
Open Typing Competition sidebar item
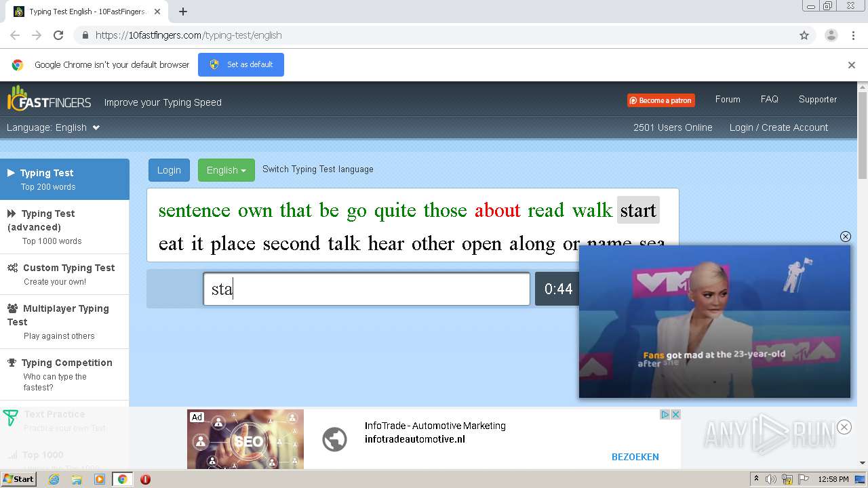[64, 374]
